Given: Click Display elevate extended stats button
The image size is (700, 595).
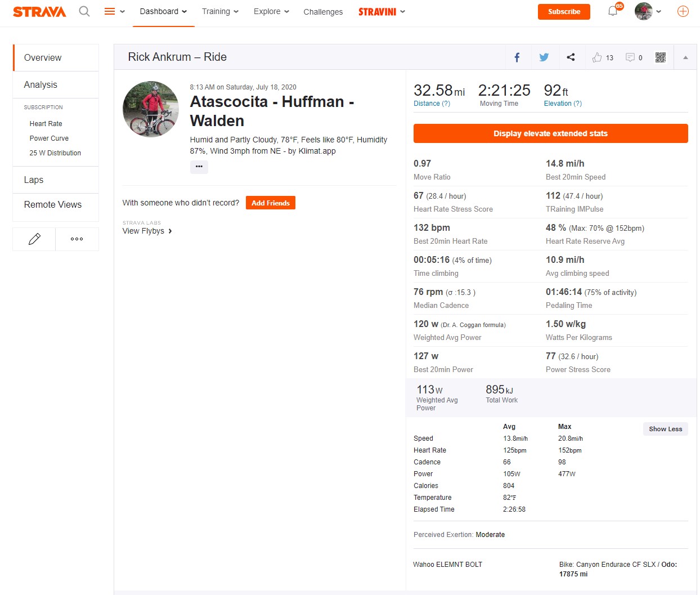Looking at the screenshot, I should [x=551, y=133].
